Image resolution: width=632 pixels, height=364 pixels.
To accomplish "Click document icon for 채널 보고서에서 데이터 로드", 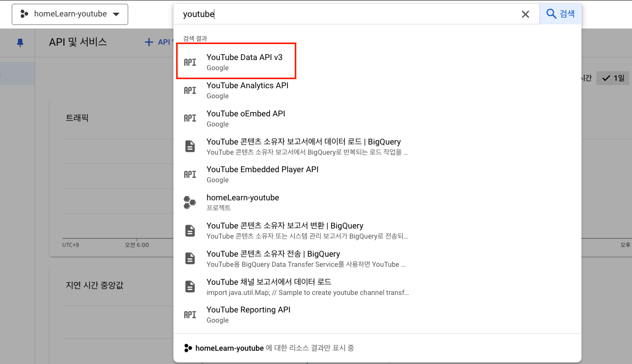I will (190, 287).
